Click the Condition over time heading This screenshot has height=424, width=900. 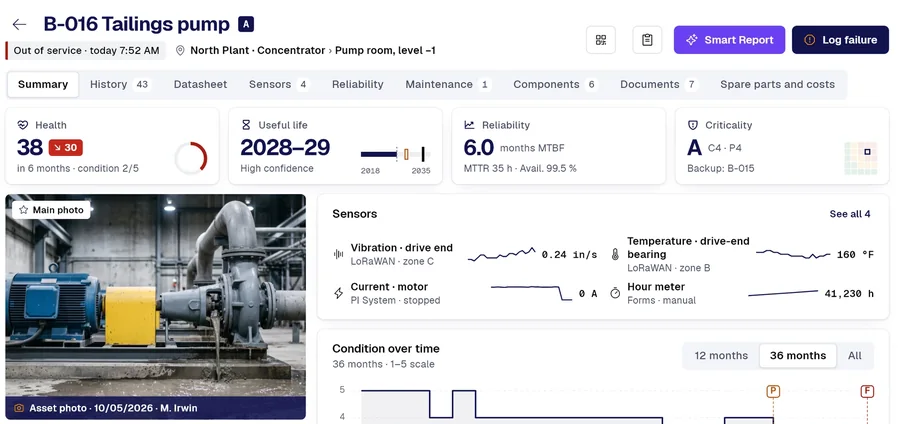tap(386, 348)
